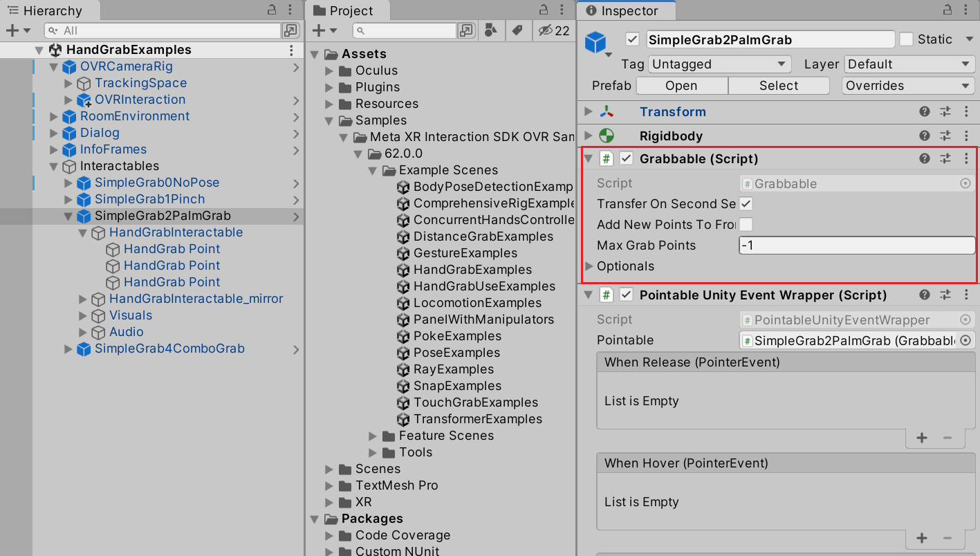This screenshot has height=556, width=980.
Task: Check Add New Points To Front
Action: pyautogui.click(x=746, y=225)
